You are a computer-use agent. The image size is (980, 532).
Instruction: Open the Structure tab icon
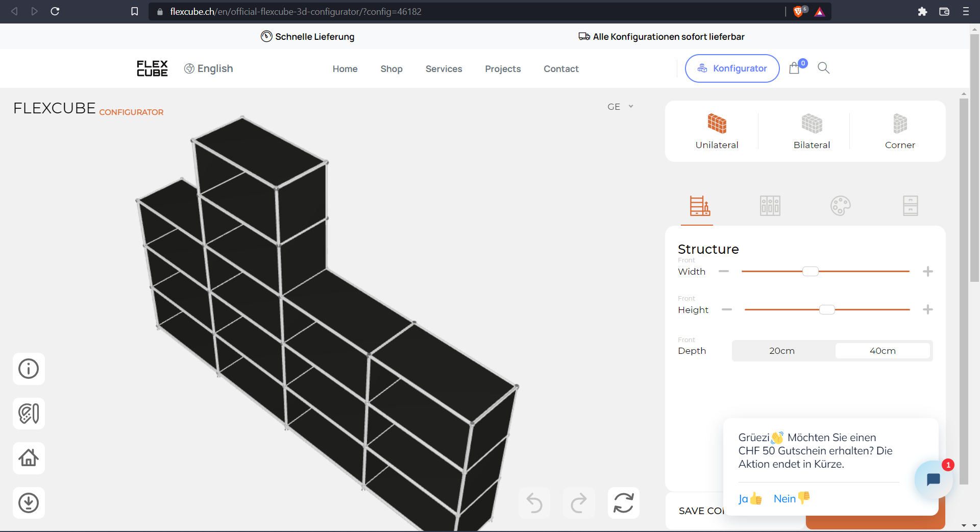pos(699,206)
